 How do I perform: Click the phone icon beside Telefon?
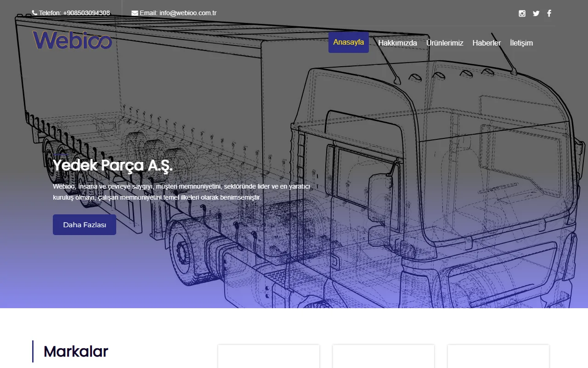click(34, 13)
